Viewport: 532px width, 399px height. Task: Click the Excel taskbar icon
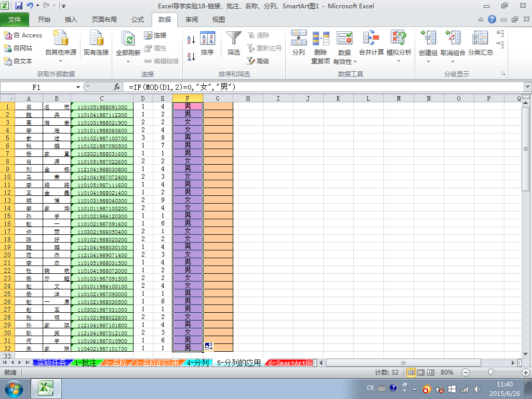click(46, 389)
